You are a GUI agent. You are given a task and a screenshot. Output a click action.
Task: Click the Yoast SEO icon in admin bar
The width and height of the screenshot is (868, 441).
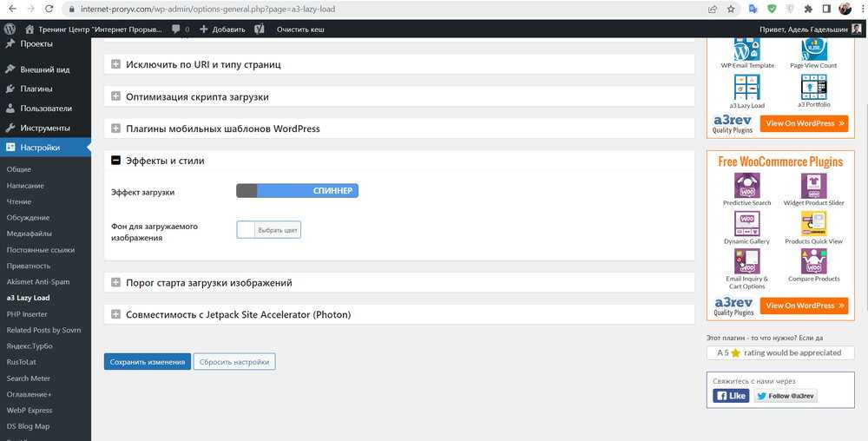point(260,29)
